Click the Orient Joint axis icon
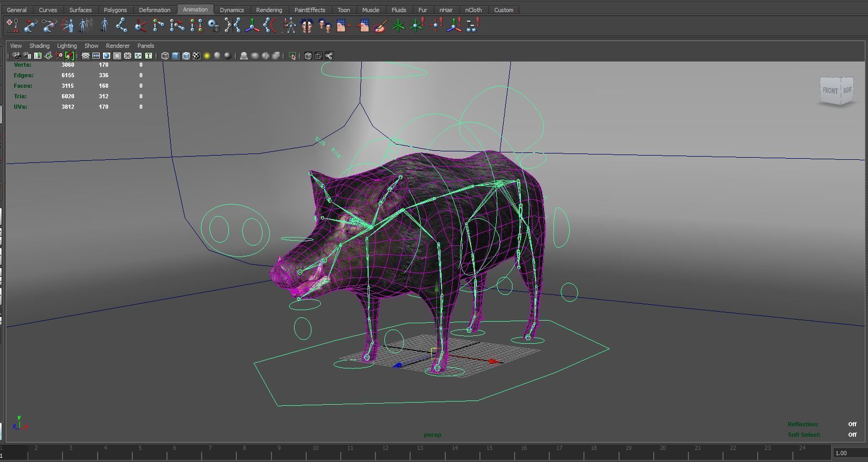 pyautogui.click(x=252, y=25)
